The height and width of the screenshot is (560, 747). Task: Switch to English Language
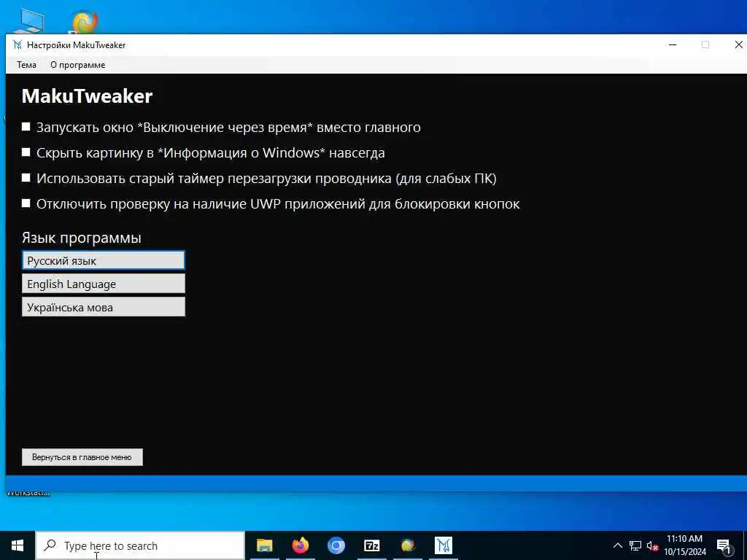click(104, 284)
